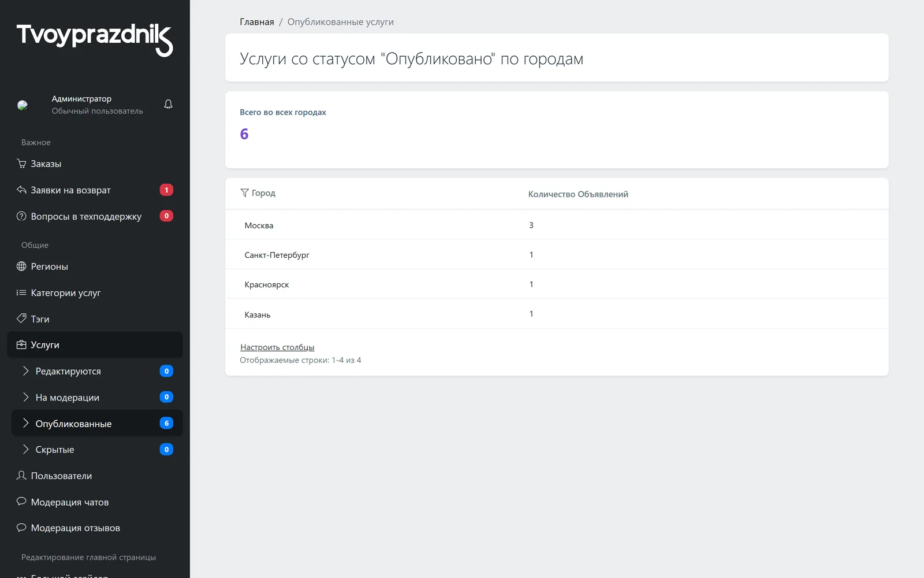Click the briefcase icon beside Услуги

(21, 344)
